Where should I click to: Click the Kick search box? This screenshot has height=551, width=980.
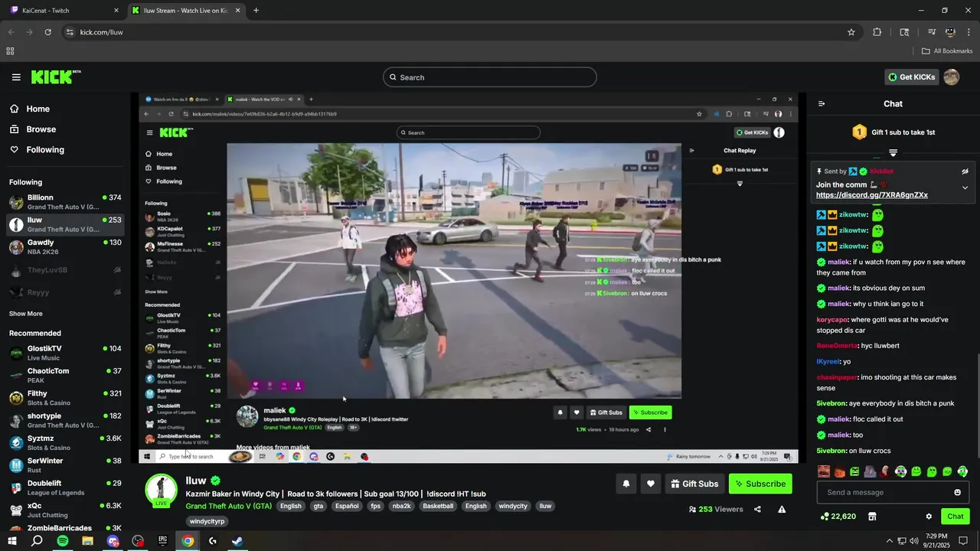(490, 77)
